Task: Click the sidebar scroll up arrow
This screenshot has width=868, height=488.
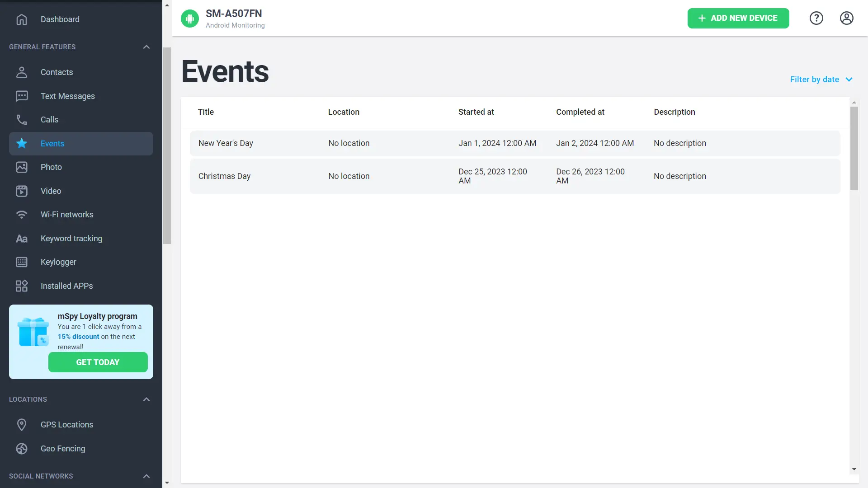Action: [167, 5]
